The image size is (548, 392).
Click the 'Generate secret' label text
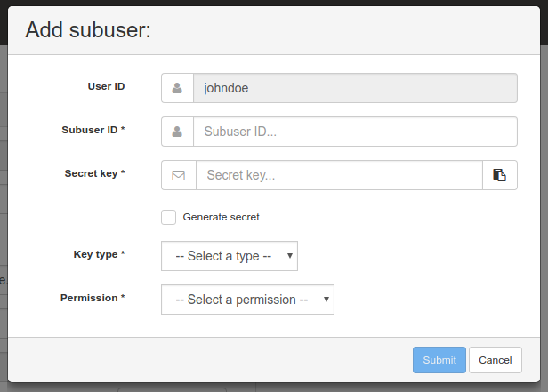point(221,217)
